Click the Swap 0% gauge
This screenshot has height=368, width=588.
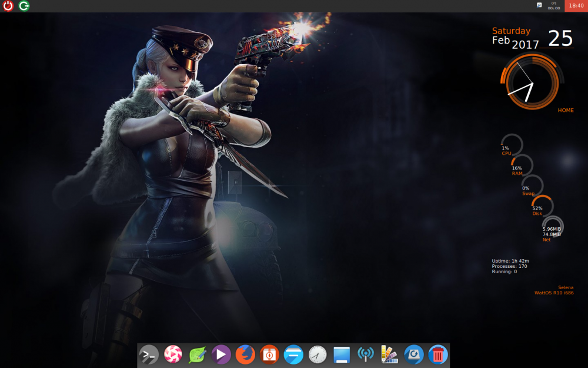click(532, 185)
